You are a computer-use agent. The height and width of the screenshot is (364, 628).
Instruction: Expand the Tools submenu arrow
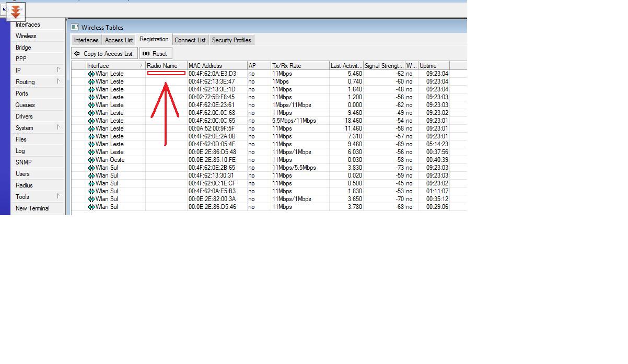pyautogui.click(x=59, y=196)
